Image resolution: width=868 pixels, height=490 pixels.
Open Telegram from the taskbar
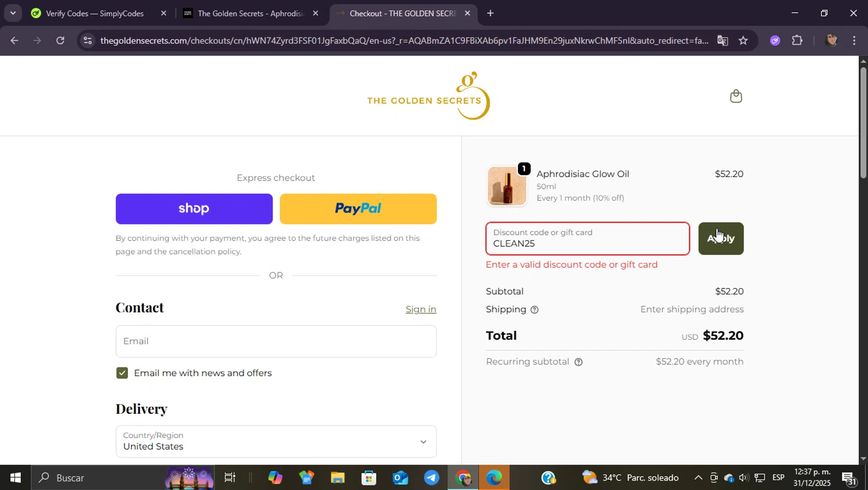(431, 478)
